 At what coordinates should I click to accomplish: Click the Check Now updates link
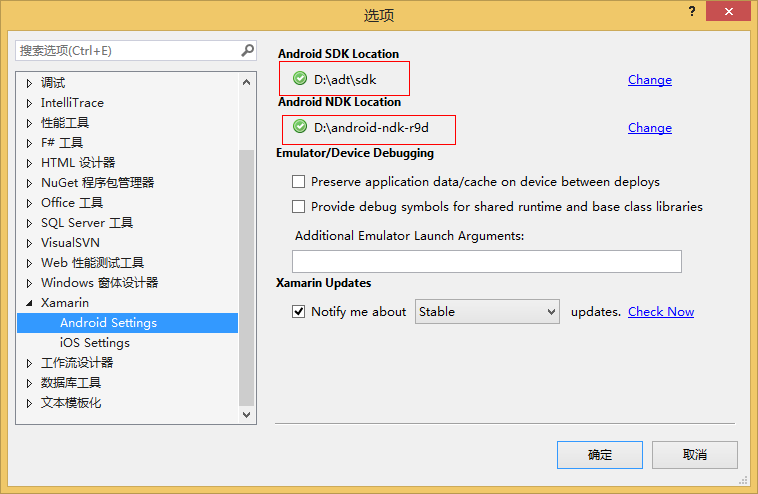coord(661,312)
